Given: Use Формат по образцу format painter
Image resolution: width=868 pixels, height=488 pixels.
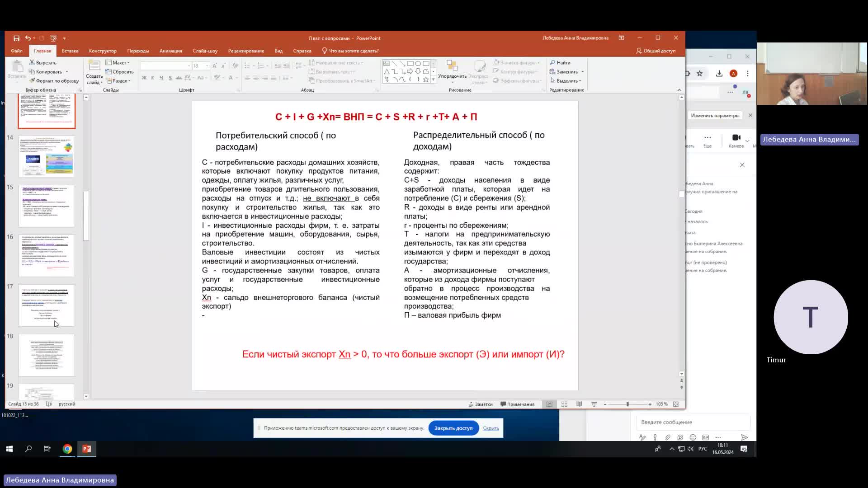Looking at the screenshot, I should pos(54,81).
